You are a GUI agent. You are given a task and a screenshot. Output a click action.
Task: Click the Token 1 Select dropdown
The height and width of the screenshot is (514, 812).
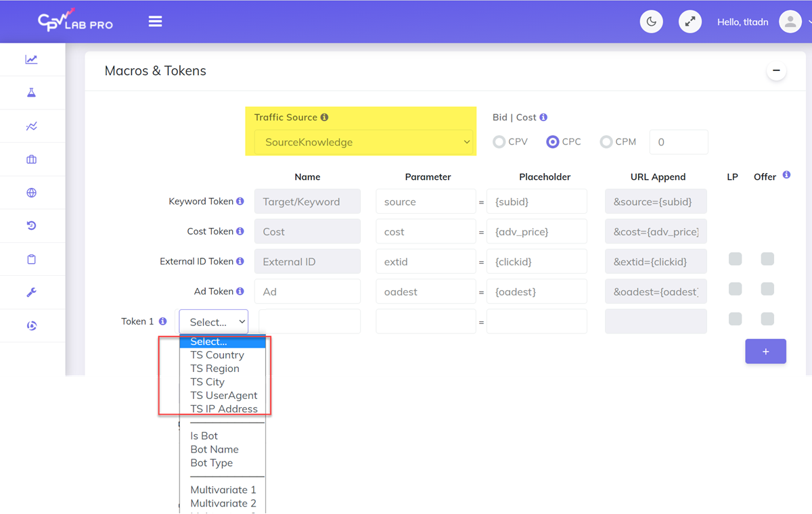pos(214,322)
